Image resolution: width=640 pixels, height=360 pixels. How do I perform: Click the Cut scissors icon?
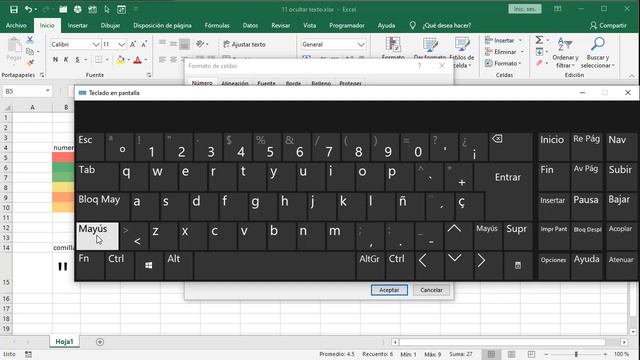(x=30, y=40)
